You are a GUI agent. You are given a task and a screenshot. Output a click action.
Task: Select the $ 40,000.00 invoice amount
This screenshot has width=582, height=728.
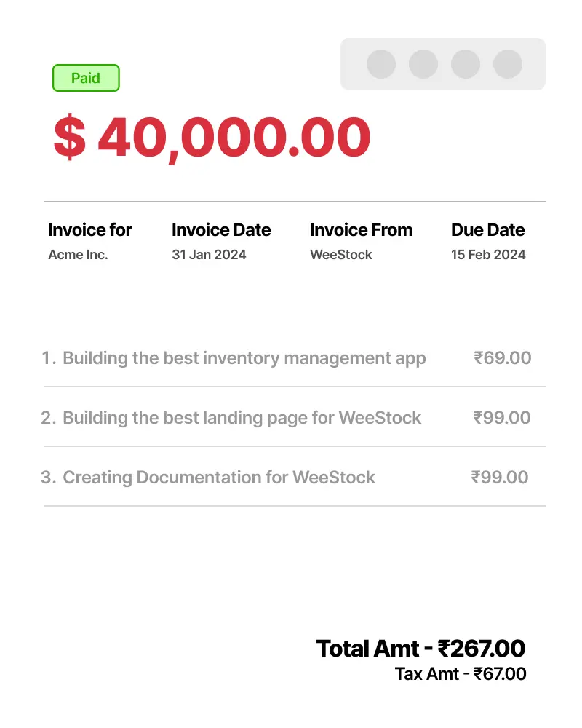coord(212,138)
